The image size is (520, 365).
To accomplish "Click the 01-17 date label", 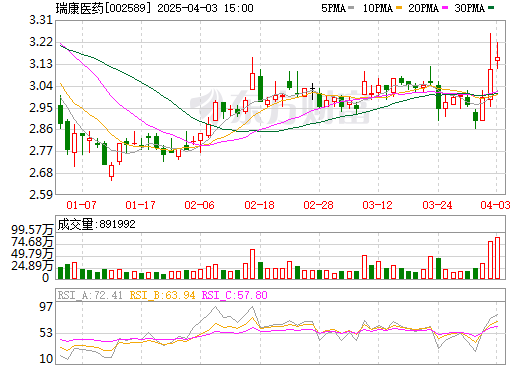I will tap(140, 205).
